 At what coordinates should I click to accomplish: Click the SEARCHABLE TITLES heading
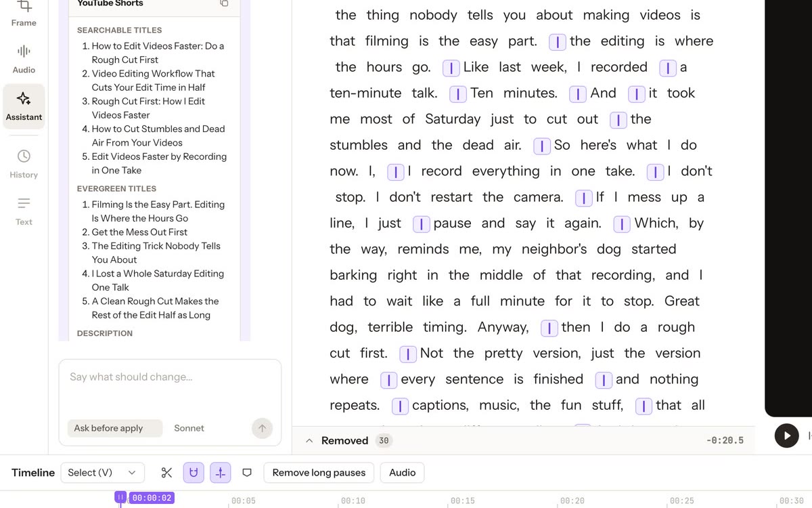[119, 30]
